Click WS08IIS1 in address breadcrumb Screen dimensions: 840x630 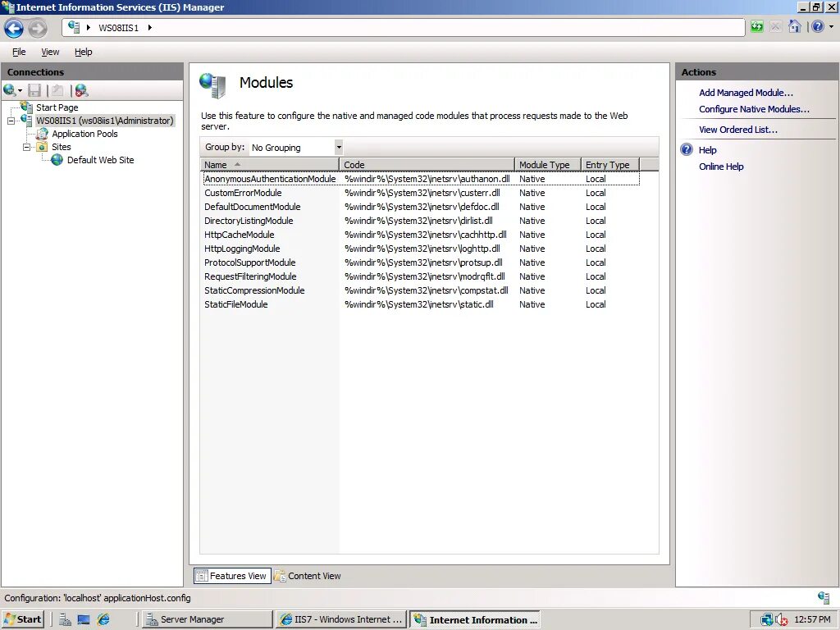pos(118,28)
